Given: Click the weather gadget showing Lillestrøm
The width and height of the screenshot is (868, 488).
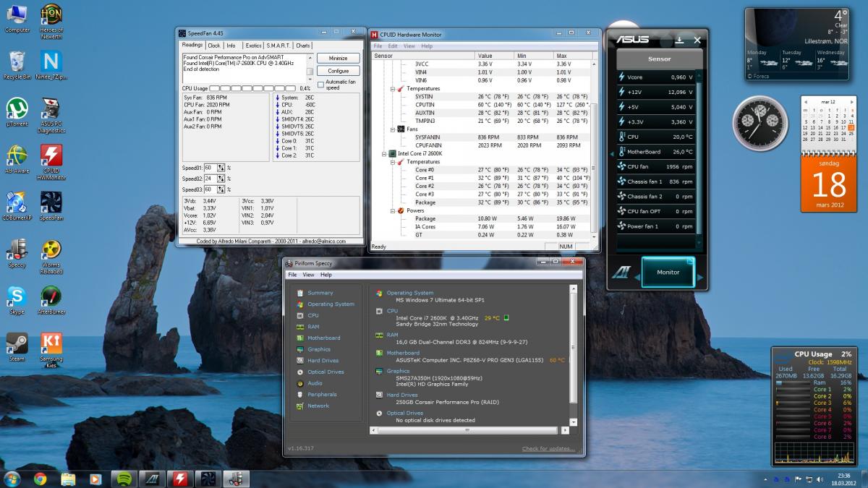Looking at the screenshot, I should [798, 44].
